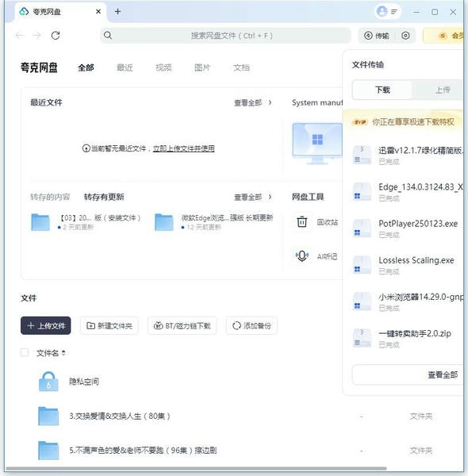The height and width of the screenshot is (476, 468).
Task: Tick the select-all checkbox beside 文件名
Action: click(x=25, y=353)
